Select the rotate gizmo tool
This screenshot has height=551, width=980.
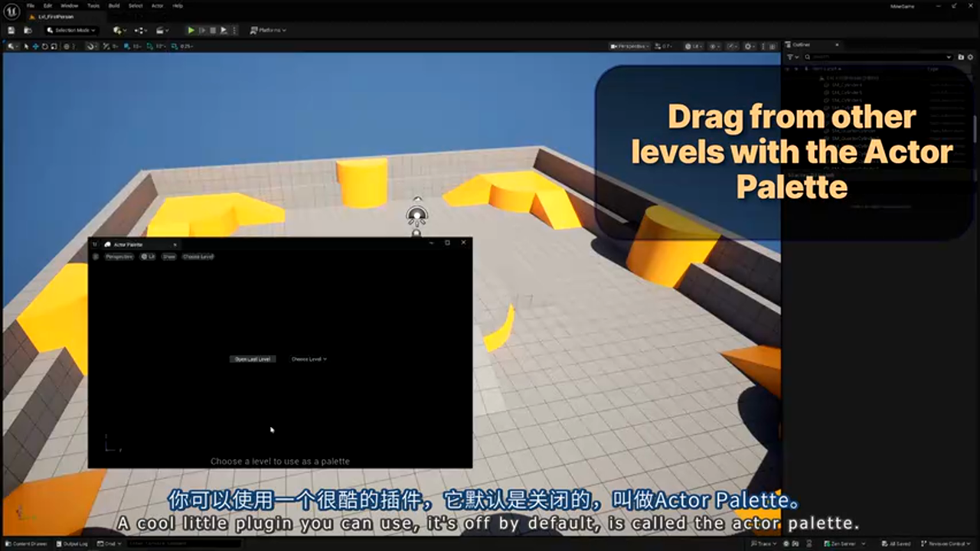[x=44, y=47]
